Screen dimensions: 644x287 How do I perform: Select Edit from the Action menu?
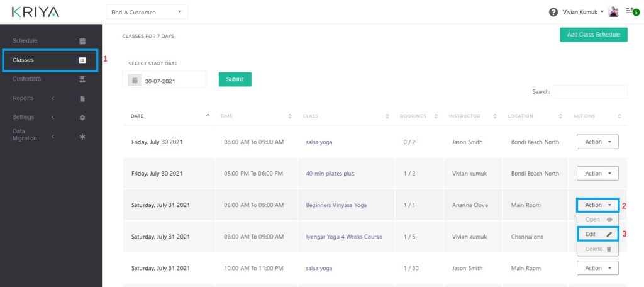(x=597, y=234)
